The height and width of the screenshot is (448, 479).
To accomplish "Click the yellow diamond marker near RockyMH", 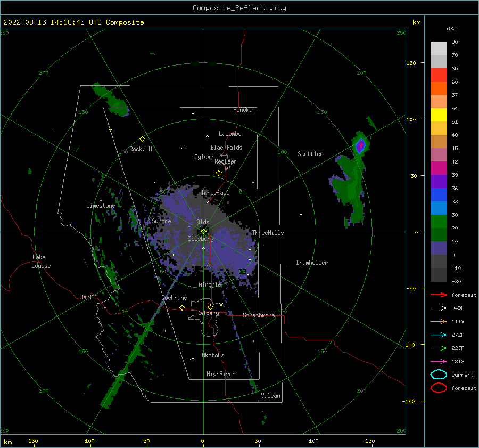I will click(x=142, y=139).
